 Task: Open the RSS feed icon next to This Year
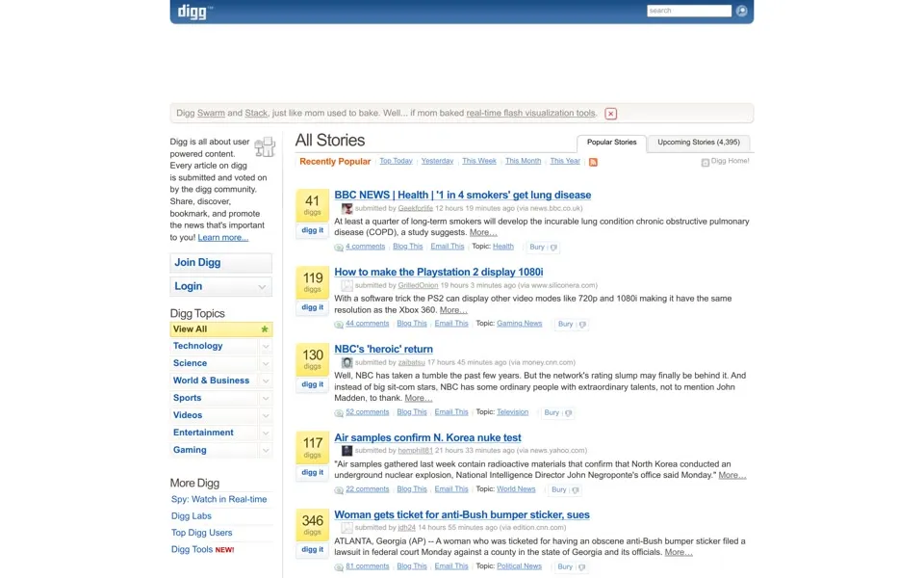(593, 162)
